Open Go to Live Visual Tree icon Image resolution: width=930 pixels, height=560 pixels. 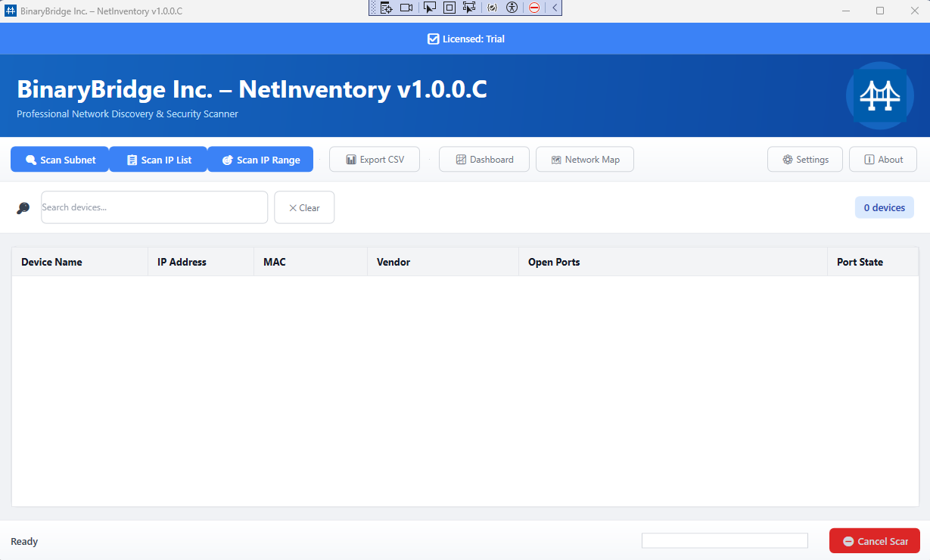386,8
